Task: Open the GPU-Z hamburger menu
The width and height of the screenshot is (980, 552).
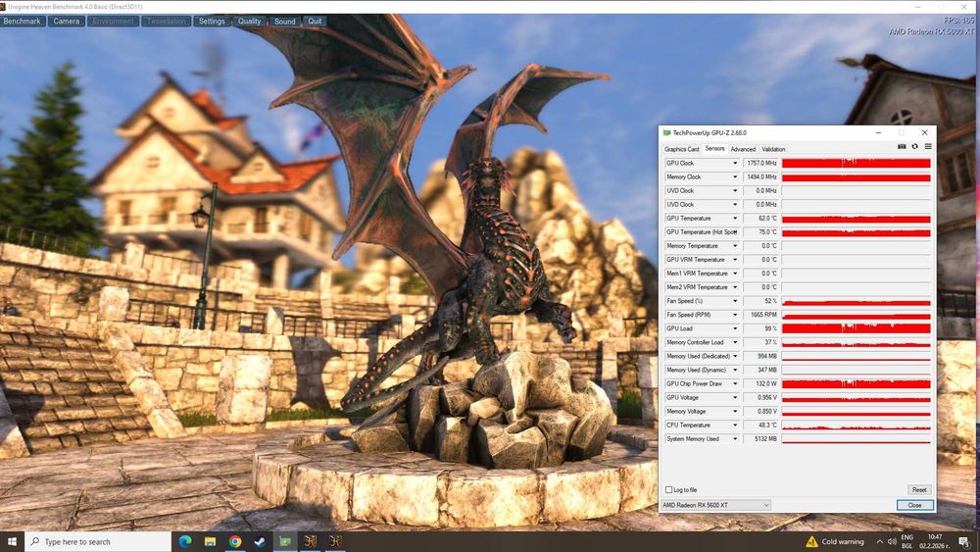Action: pos(927,147)
